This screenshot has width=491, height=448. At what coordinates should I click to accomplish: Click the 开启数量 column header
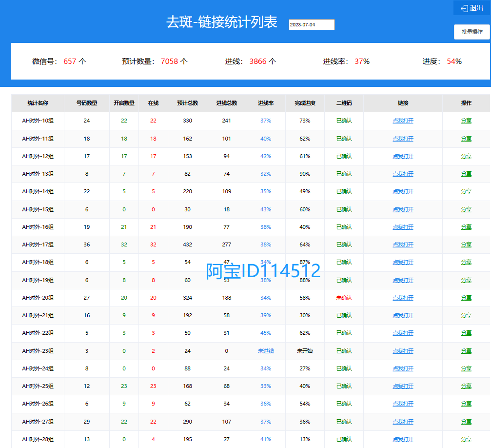[124, 103]
